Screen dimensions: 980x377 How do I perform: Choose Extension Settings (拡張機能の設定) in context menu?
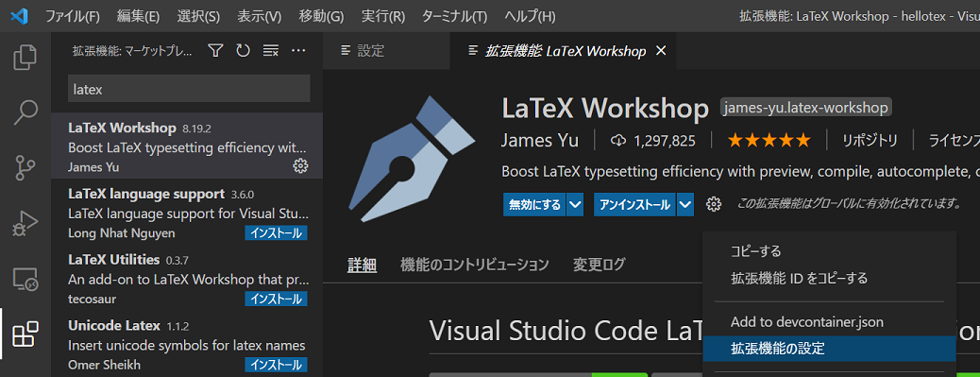[x=829, y=349]
